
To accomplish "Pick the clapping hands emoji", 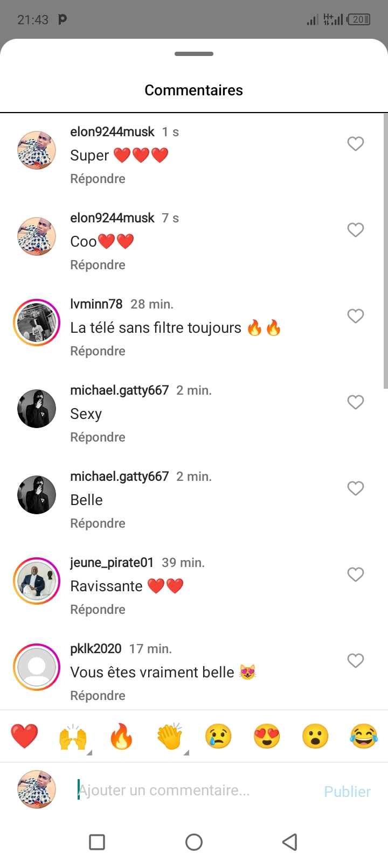I will 170,736.
